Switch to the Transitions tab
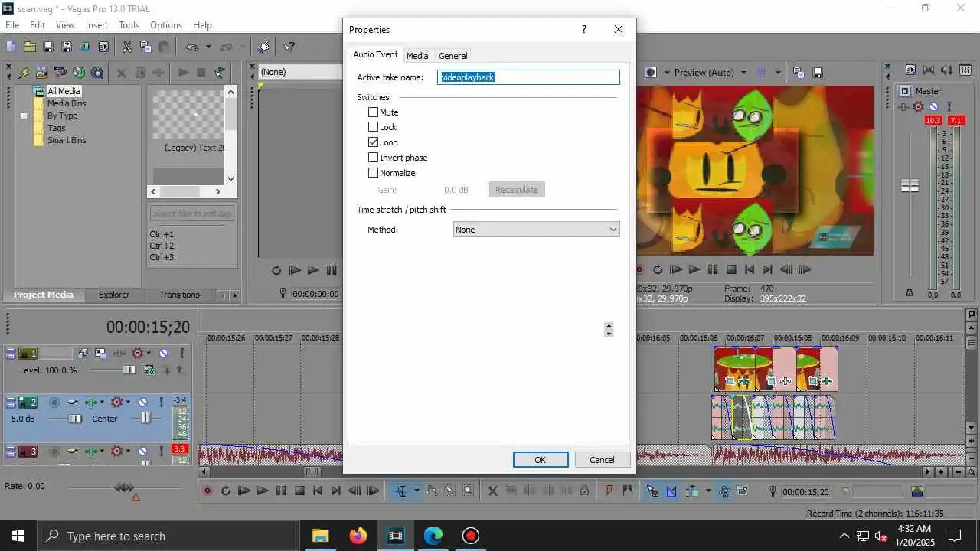The height and width of the screenshot is (551, 980). click(x=179, y=295)
